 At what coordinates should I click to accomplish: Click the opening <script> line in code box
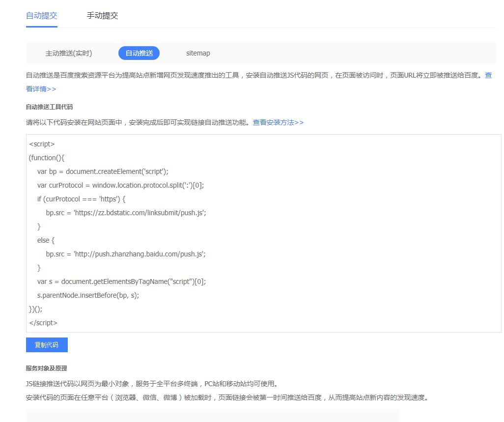[x=42, y=144]
